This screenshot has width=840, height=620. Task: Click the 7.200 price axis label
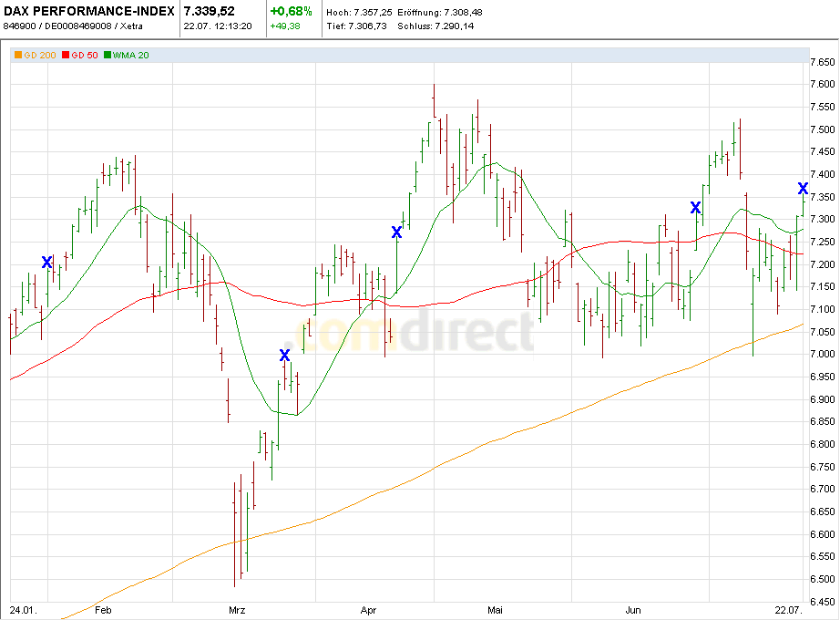click(823, 264)
